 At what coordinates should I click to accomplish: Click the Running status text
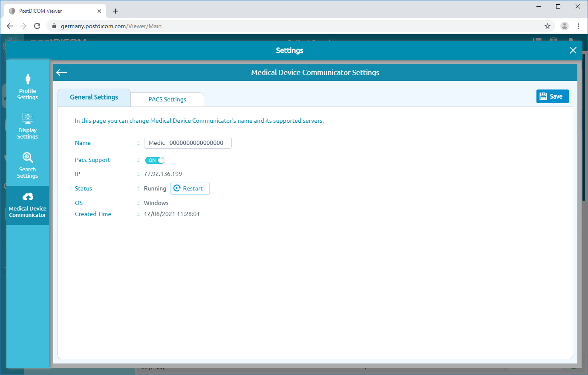[x=155, y=188]
